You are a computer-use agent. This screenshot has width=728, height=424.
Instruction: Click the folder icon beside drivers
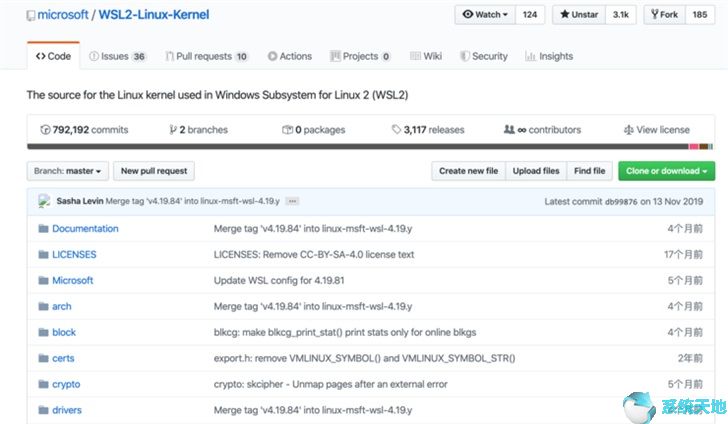[44, 411]
